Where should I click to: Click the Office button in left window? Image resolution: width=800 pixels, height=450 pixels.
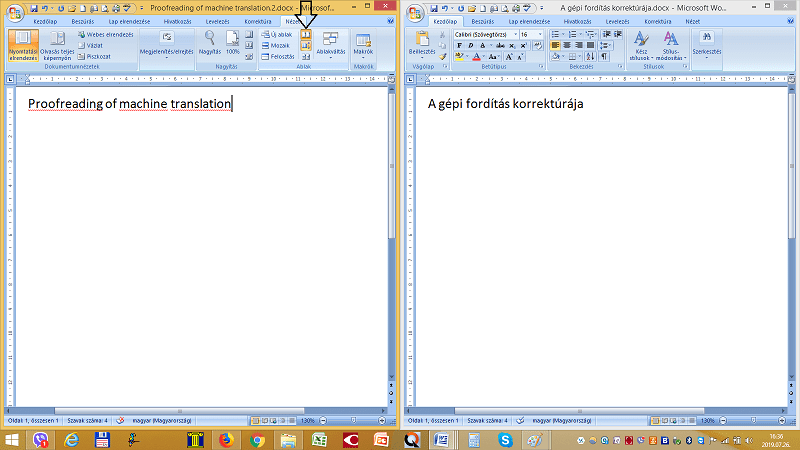(13, 9)
